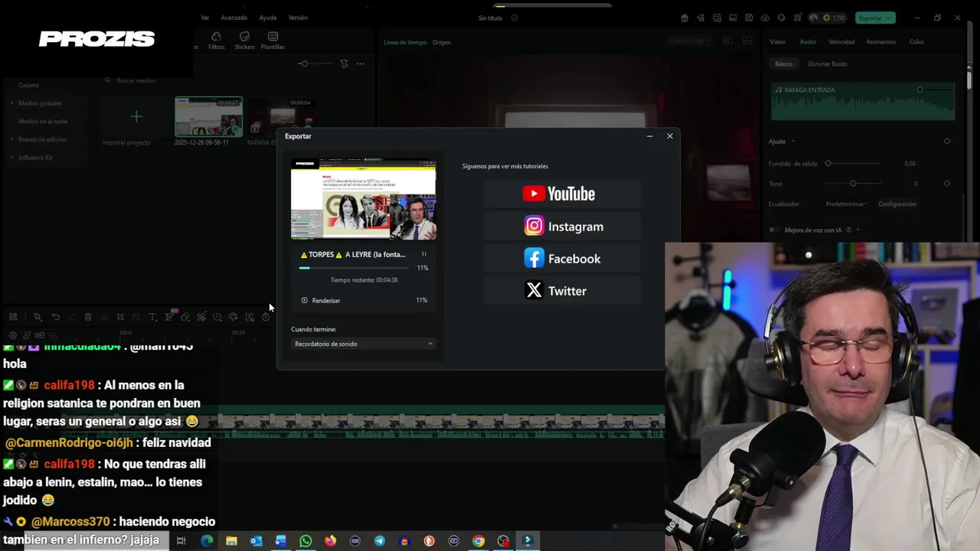Click the Importar proyecto plus tile

(x=136, y=117)
